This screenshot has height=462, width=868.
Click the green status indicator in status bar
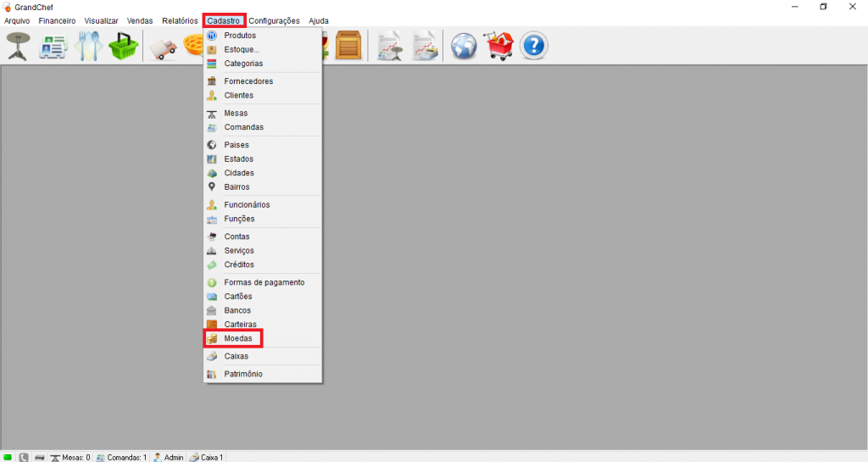(x=8, y=457)
